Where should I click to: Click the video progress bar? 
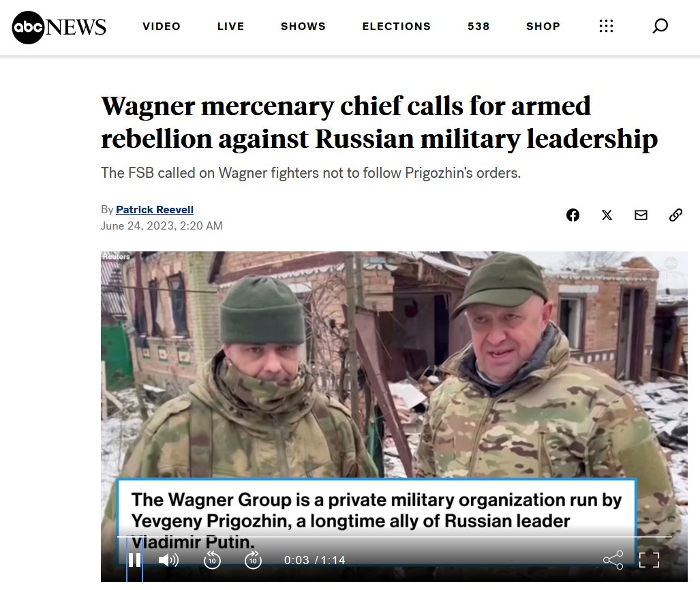click(x=394, y=537)
